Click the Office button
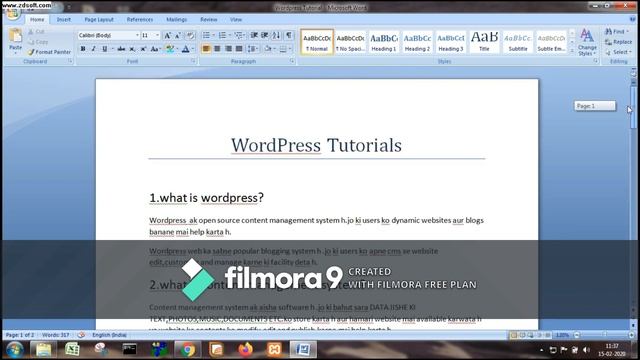 pyautogui.click(x=13, y=13)
